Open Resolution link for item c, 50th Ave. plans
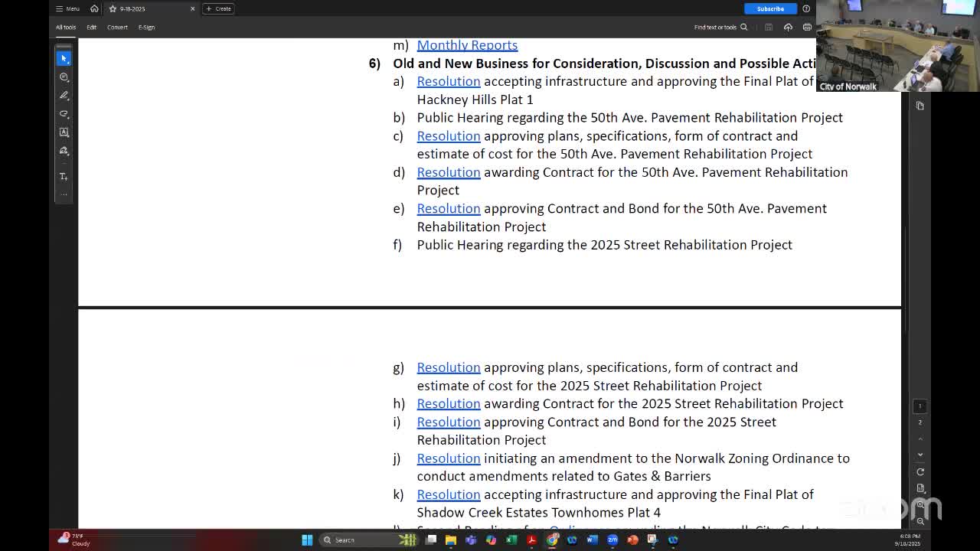Screen dimensions: 980x551 tap(449, 136)
